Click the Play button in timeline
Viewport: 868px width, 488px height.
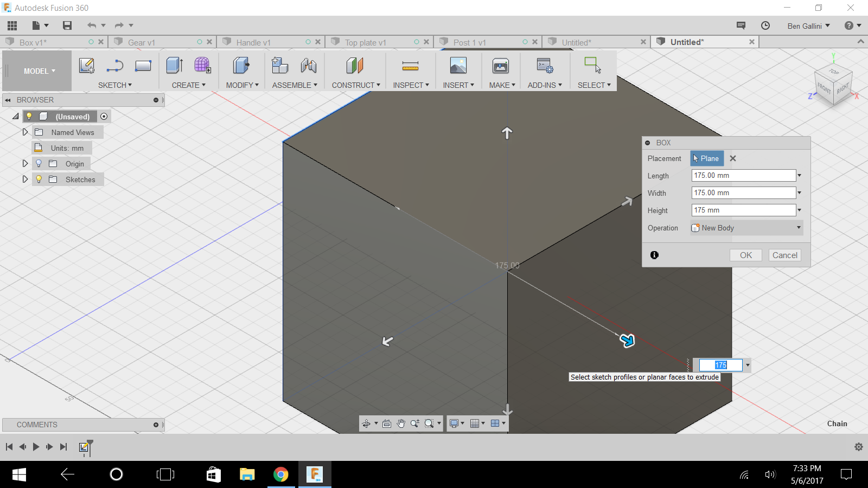(36, 447)
